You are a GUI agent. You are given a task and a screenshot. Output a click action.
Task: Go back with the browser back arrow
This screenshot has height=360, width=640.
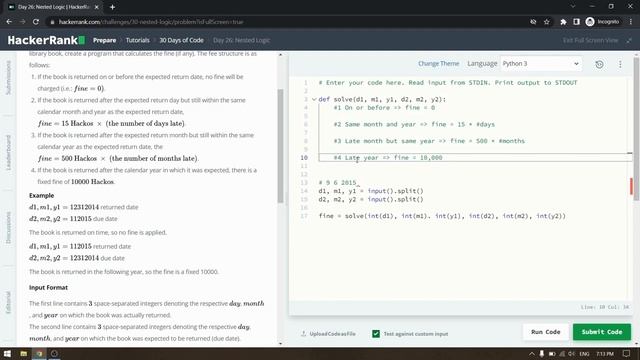9,22
